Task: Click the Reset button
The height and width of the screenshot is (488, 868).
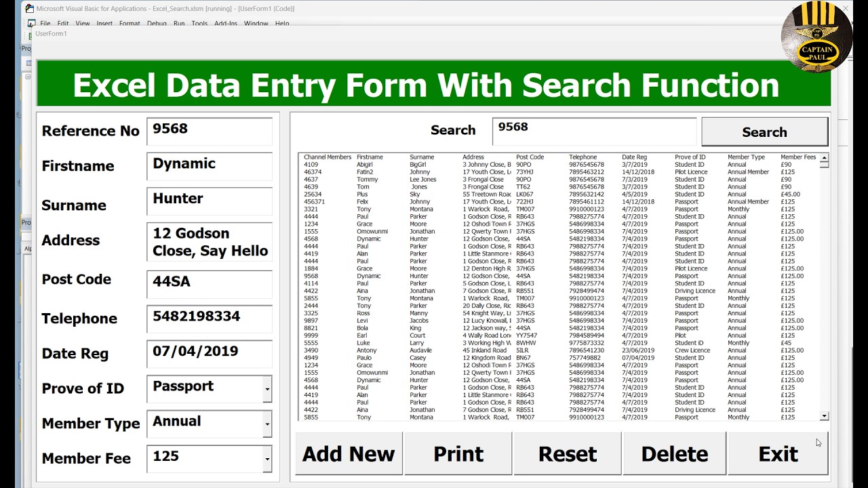Action: 568,453
